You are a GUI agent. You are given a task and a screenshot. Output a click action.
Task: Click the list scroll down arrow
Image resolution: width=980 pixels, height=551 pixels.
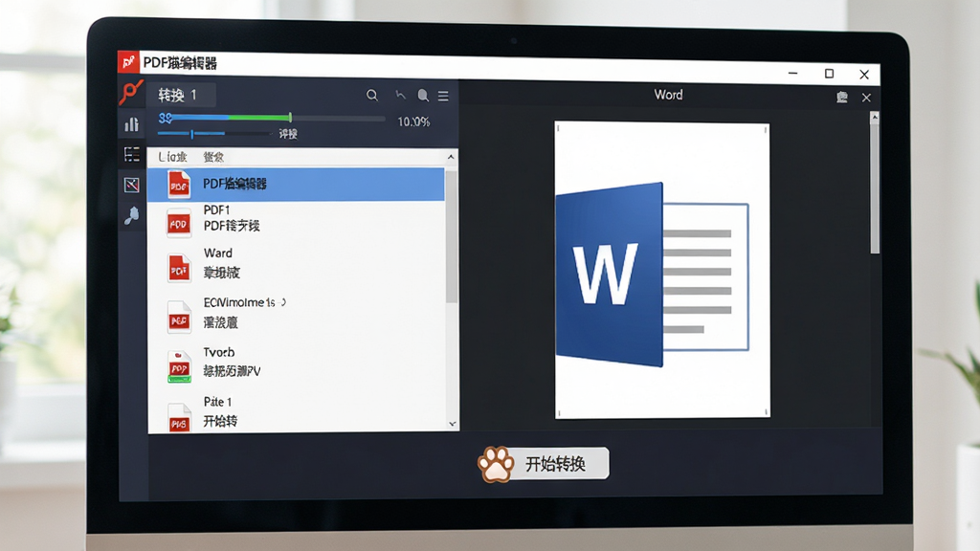click(x=453, y=424)
